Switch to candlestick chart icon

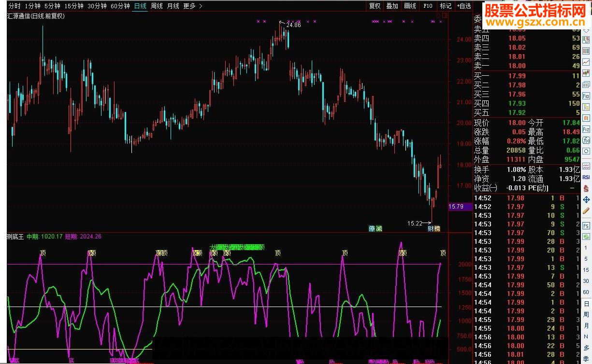click(x=586, y=73)
